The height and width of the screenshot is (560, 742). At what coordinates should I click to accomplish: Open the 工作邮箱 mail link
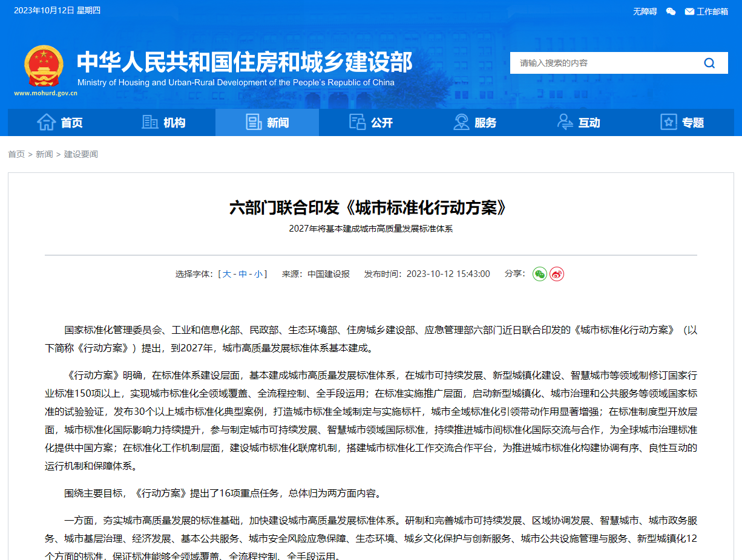pos(706,11)
